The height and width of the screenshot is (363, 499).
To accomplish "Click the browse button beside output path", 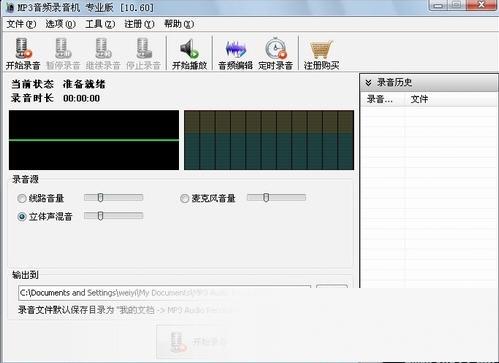I will 332,292.
